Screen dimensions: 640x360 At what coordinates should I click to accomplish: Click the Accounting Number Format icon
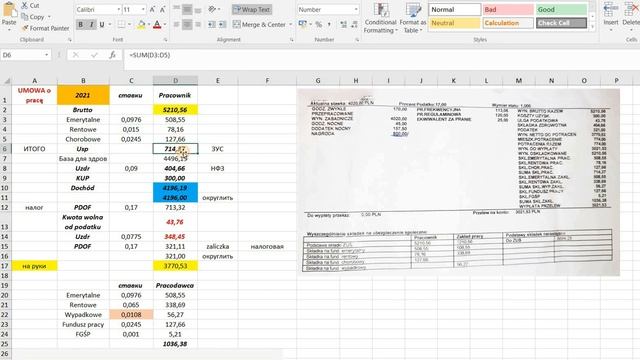point(302,24)
